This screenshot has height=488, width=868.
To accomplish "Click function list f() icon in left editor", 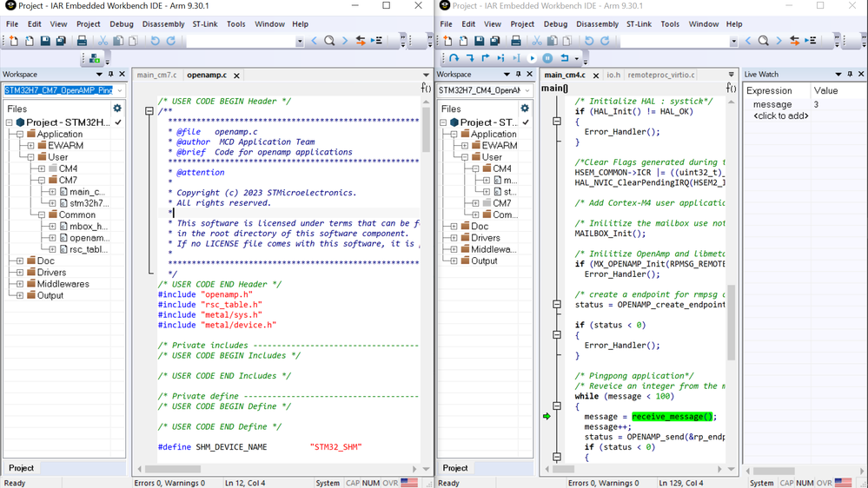I will pos(426,88).
